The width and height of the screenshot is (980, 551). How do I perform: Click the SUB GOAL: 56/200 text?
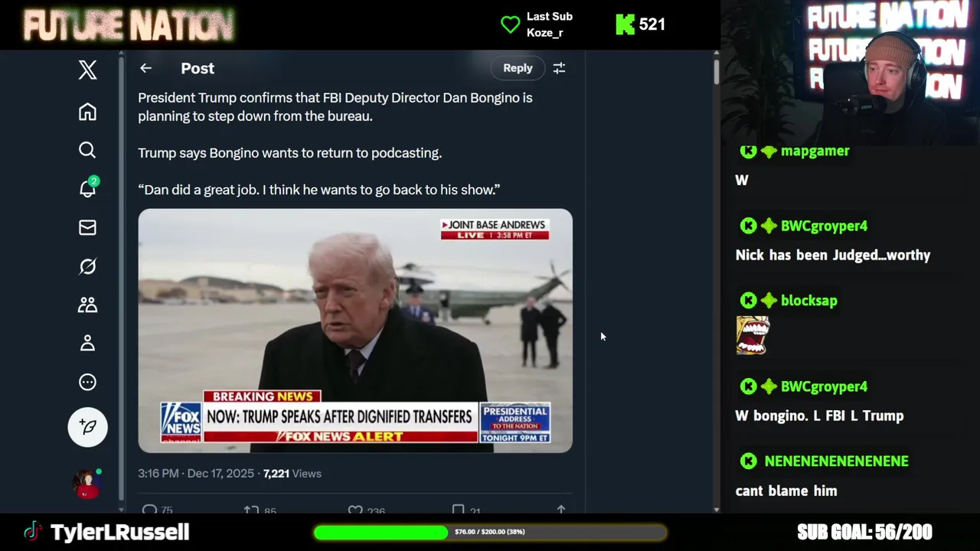point(864,532)
